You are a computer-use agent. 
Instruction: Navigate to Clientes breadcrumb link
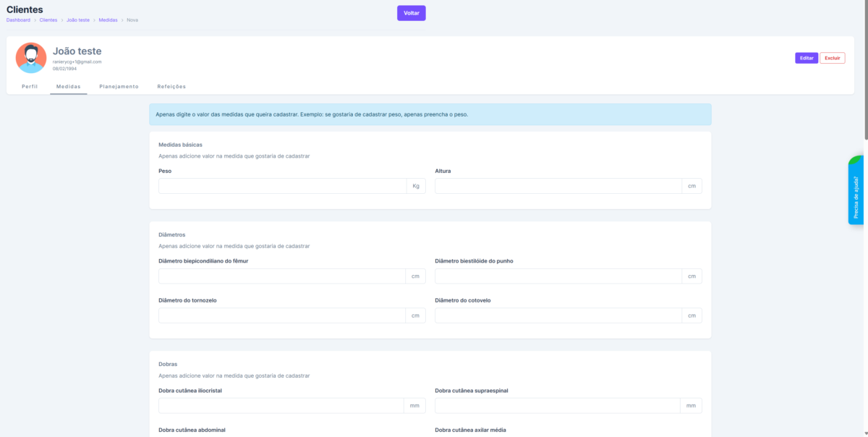pyautogui.click(x=48, y=20)
